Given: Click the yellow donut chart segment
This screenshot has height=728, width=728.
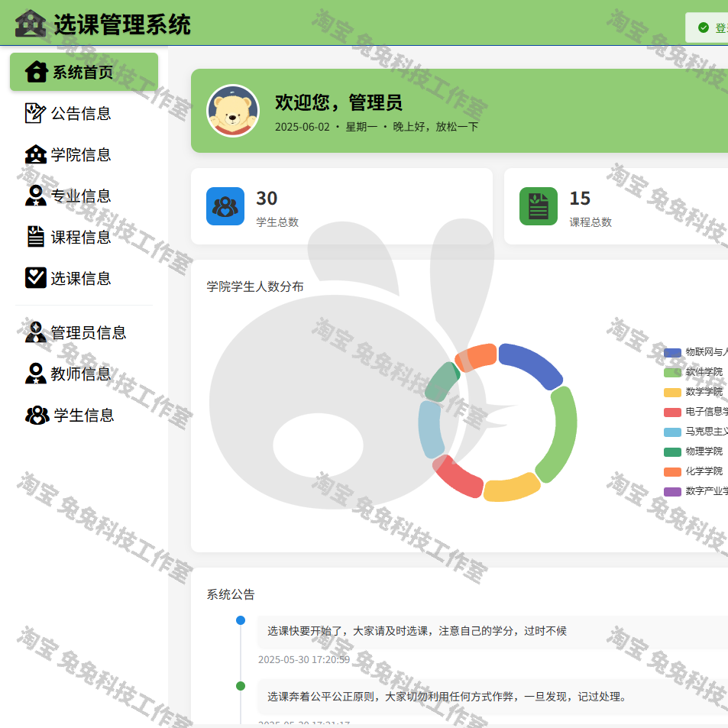Looking at the screenshot, I should pyautogui.click(x=512, y=488).
